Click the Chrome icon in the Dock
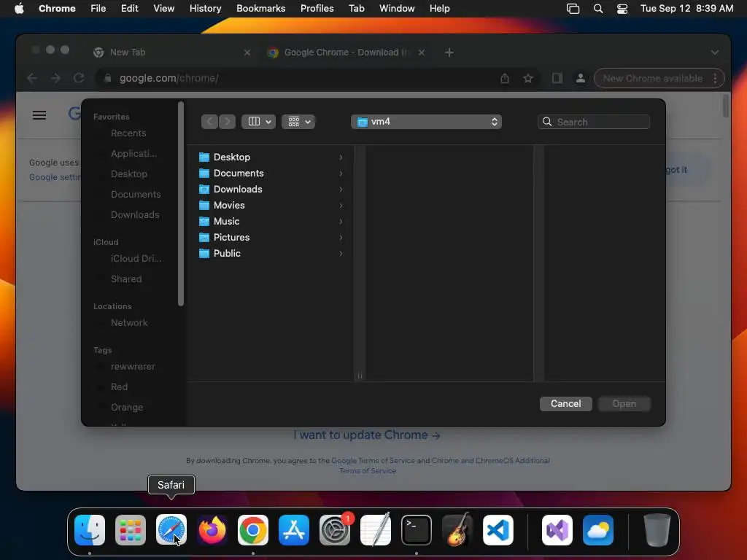 click(x=253, y=530)
